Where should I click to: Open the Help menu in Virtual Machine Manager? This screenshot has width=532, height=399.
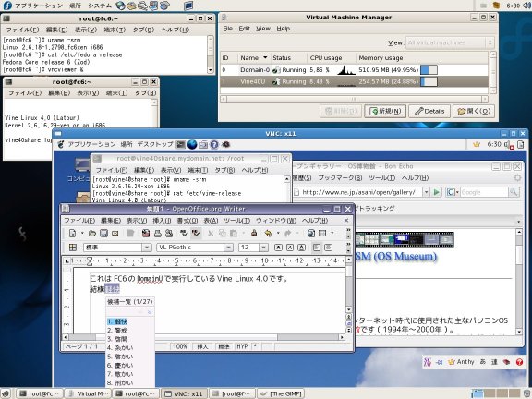click(x=283, y=29)
